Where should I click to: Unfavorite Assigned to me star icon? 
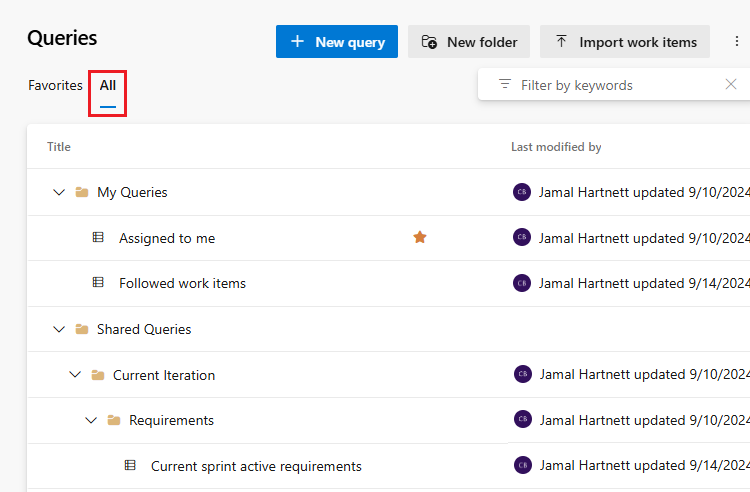[x=420, y=237]
